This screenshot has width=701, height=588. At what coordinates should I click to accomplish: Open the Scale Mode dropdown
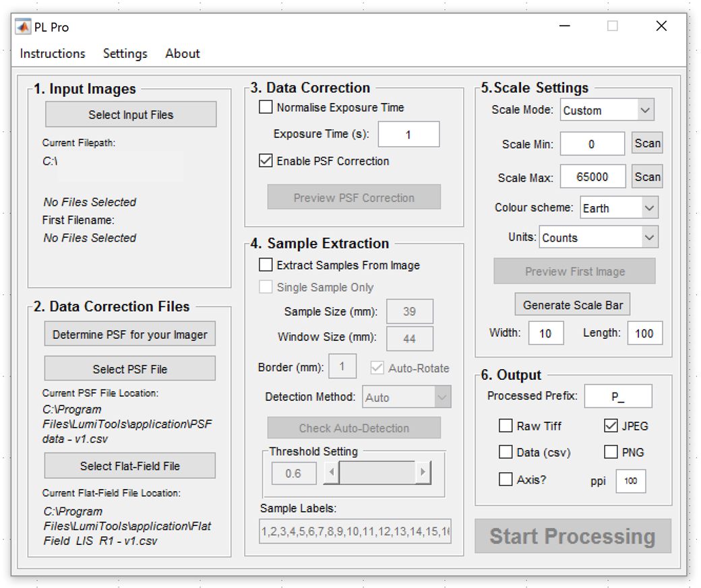(607, 110)
